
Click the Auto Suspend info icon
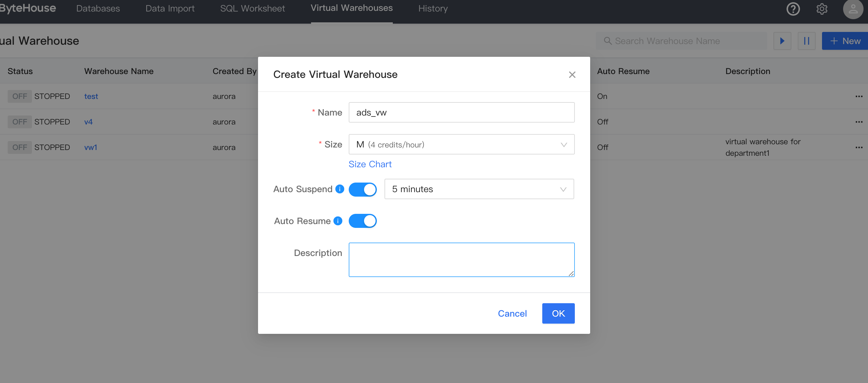point(340,189)
